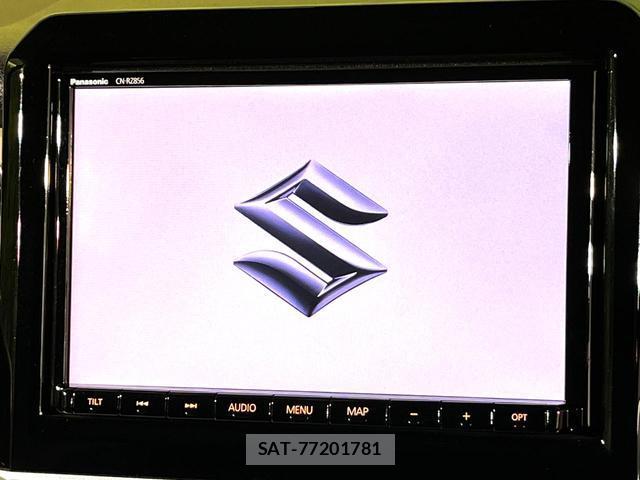640x480 pixels.
Task: Skip to previous track button
Action: [x=142, y=404]
